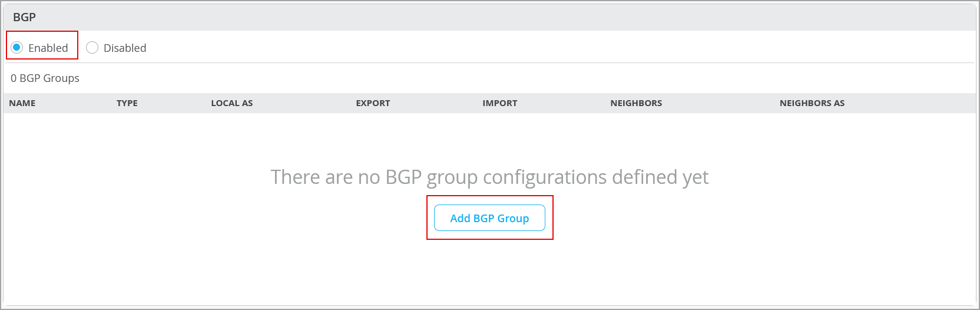Click empty table area below Add BGP Group
Screen dimensions: 980x310
489,271
